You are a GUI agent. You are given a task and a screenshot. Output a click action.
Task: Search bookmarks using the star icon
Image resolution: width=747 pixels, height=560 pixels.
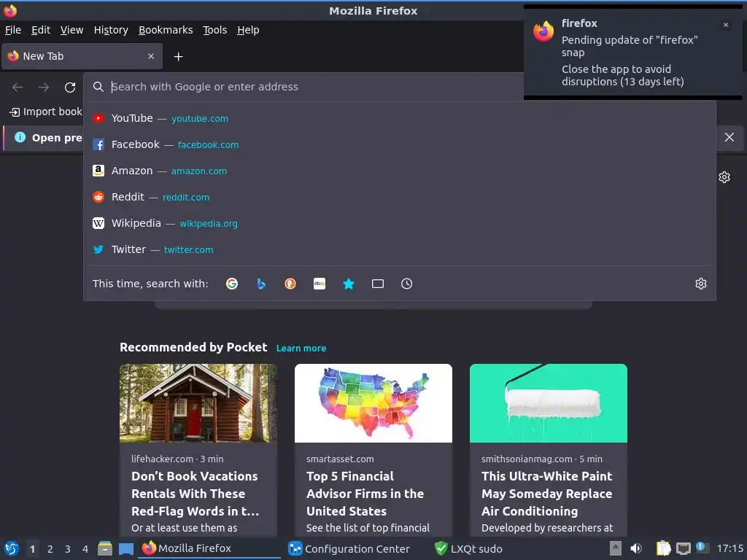[x=349, y=284]
